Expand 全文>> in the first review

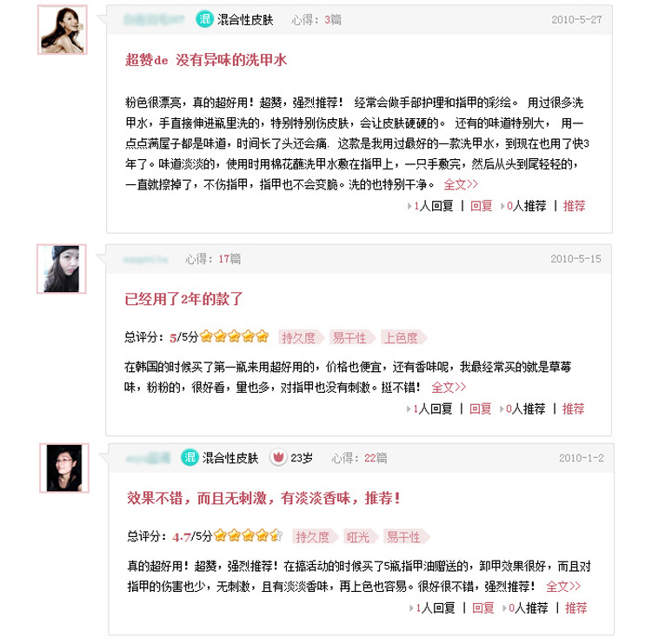(x=461, y=184)
